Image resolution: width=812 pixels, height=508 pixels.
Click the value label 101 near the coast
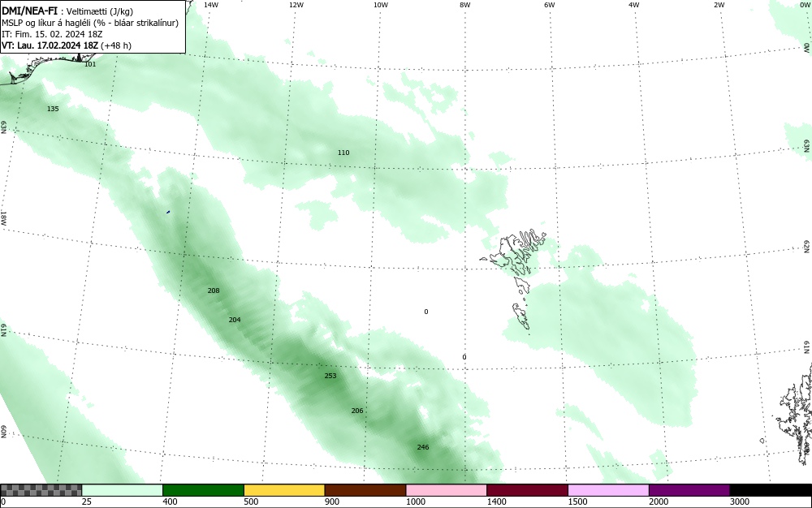pyautogui.click(x=90, y=64)
